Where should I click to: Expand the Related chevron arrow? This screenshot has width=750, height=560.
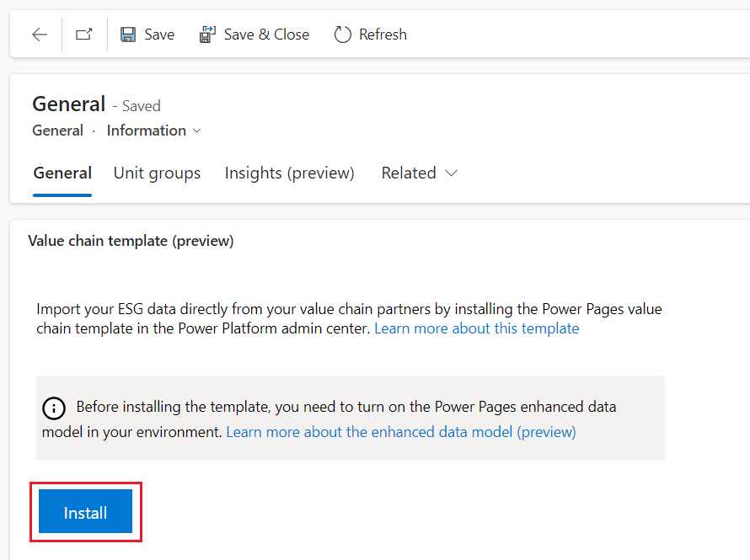click(x=451, y=173)
